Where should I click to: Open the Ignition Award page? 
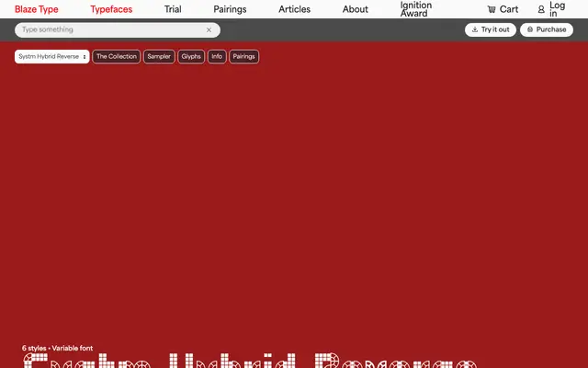coord(416,9)
